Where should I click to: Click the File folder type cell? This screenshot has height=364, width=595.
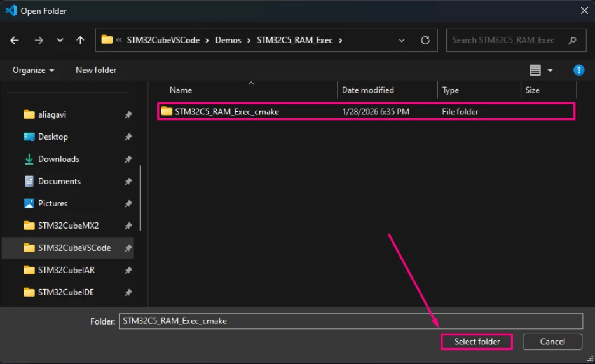pos(460,112)
